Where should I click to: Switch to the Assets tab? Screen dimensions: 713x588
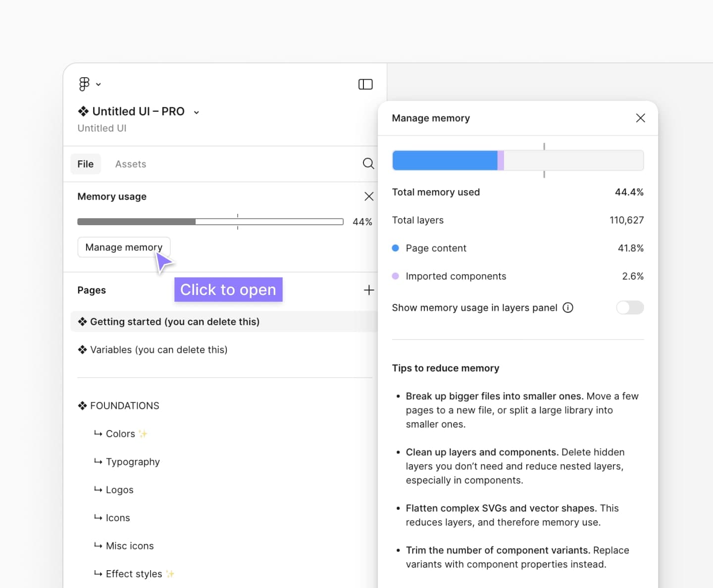131,164
